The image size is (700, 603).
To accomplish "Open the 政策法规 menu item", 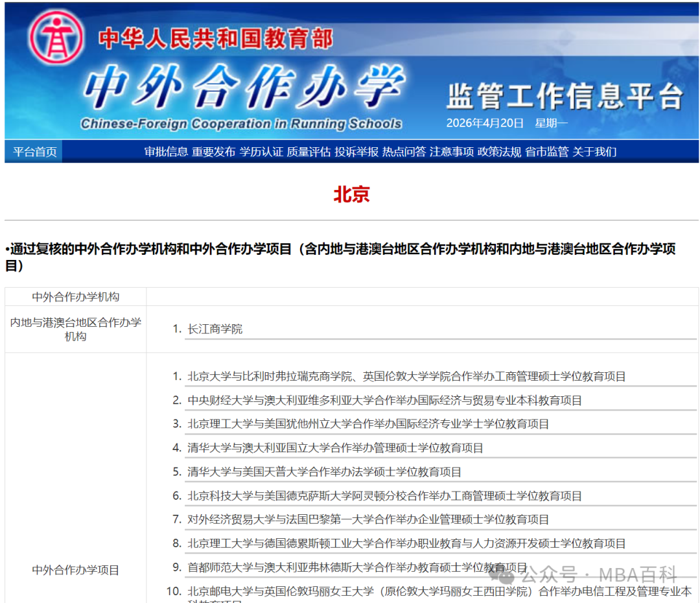I will (x=499, y=152).
